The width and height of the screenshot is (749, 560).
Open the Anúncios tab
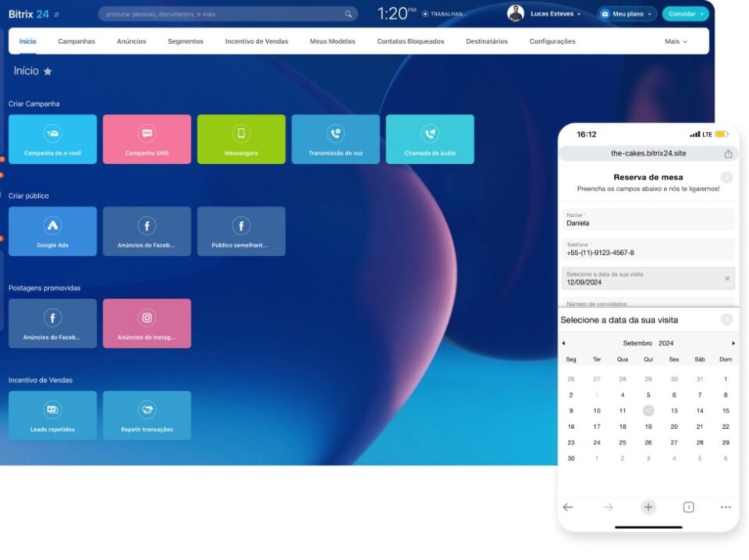point(131,41)
